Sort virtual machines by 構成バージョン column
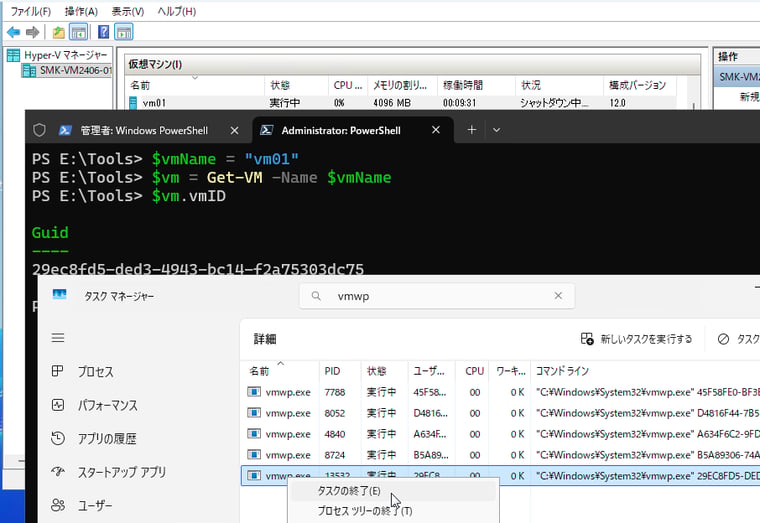The image size is (760, 523). (x=639, y=85)
